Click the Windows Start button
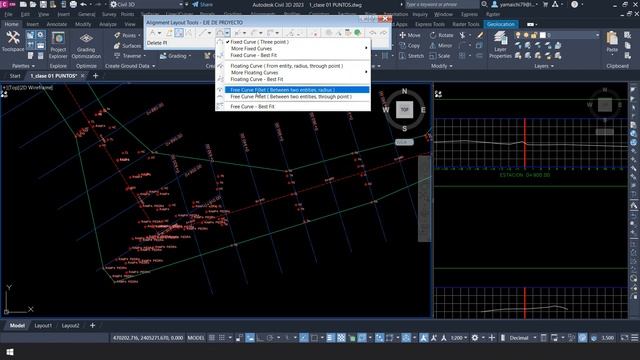 (x=10, y=352)
